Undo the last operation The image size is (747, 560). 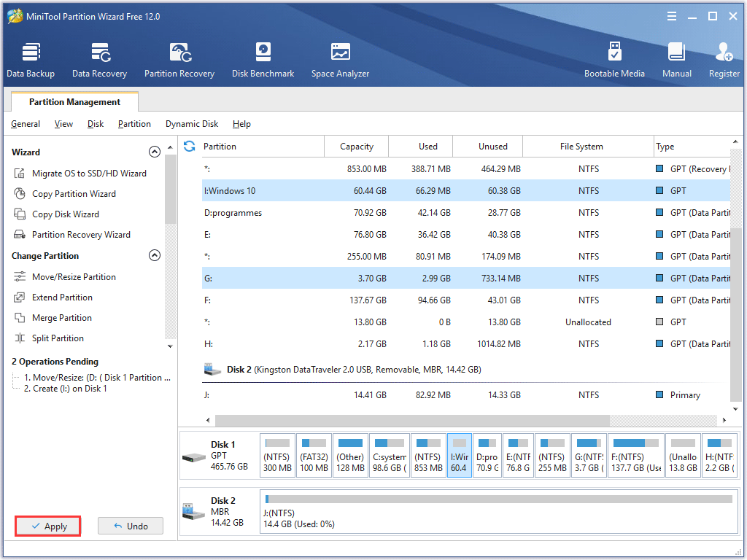coord(130,526)
